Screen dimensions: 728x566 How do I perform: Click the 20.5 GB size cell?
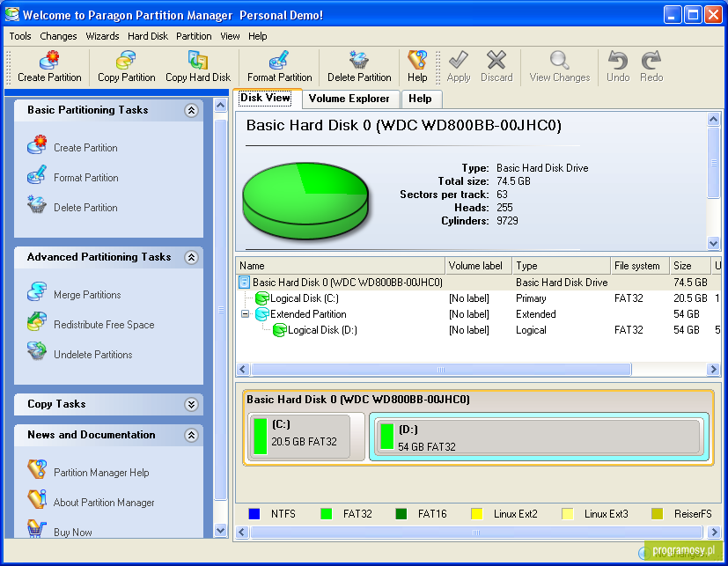(690, 298)
